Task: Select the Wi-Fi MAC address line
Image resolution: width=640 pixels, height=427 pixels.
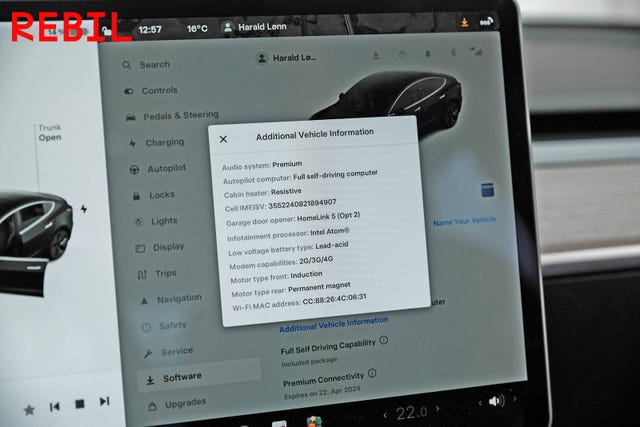Action: (299, 302)
